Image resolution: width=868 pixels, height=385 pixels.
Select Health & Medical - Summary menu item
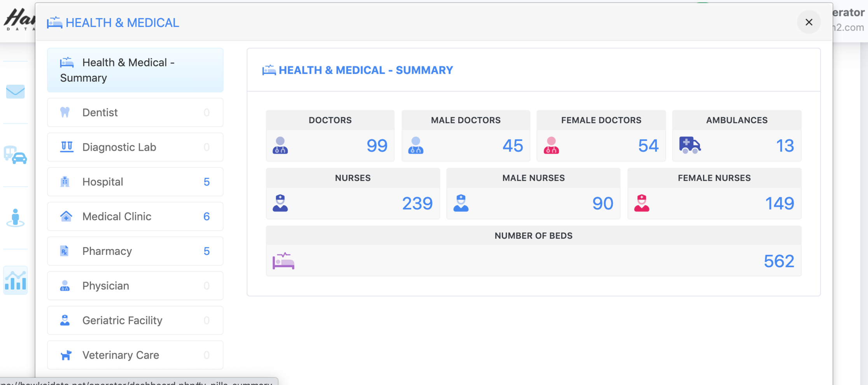click(x=135, y=70)
